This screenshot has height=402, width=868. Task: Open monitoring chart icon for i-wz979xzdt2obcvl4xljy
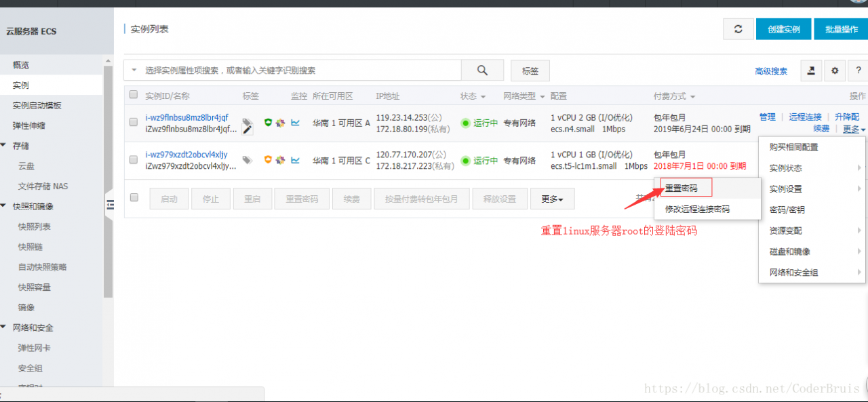[x=296, y=160]
